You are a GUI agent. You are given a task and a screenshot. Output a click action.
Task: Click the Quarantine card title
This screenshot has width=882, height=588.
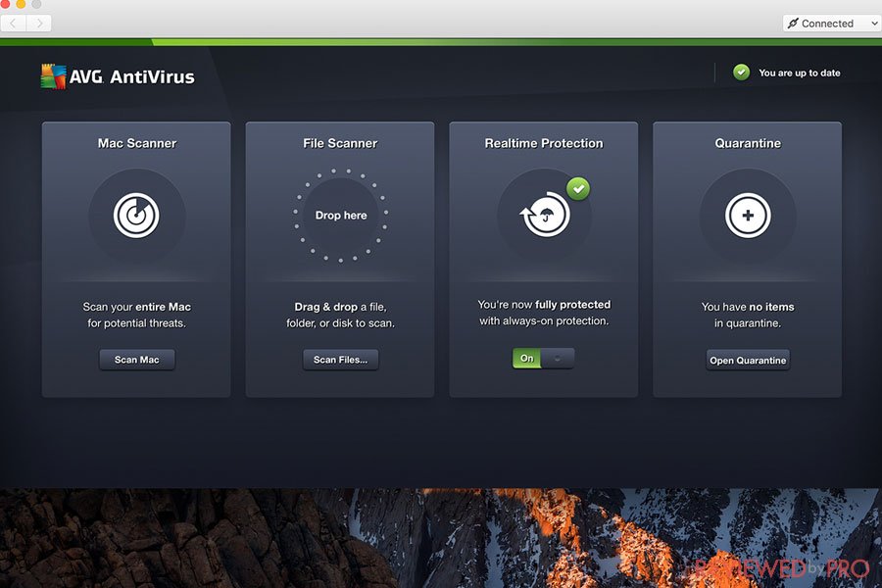click(x=748, y=143)
